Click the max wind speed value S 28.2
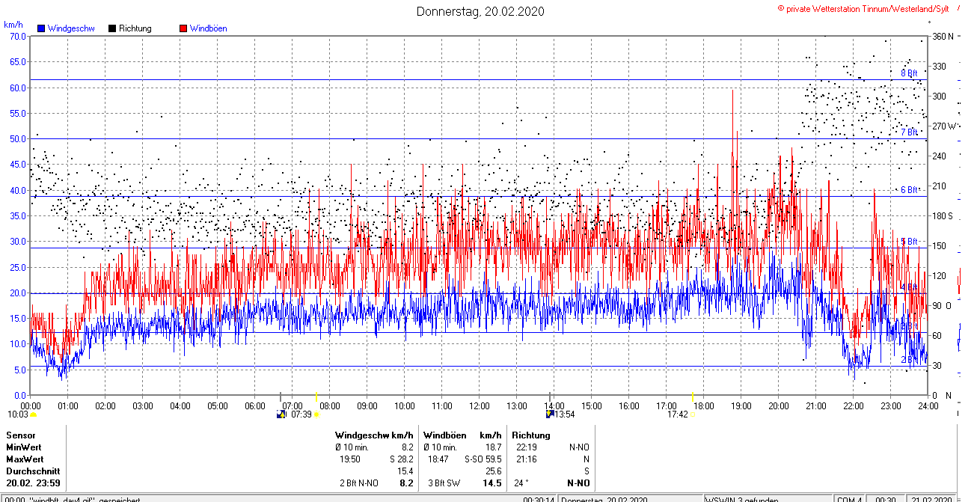Screen dimensions: 980x502 tap(402, 459)
